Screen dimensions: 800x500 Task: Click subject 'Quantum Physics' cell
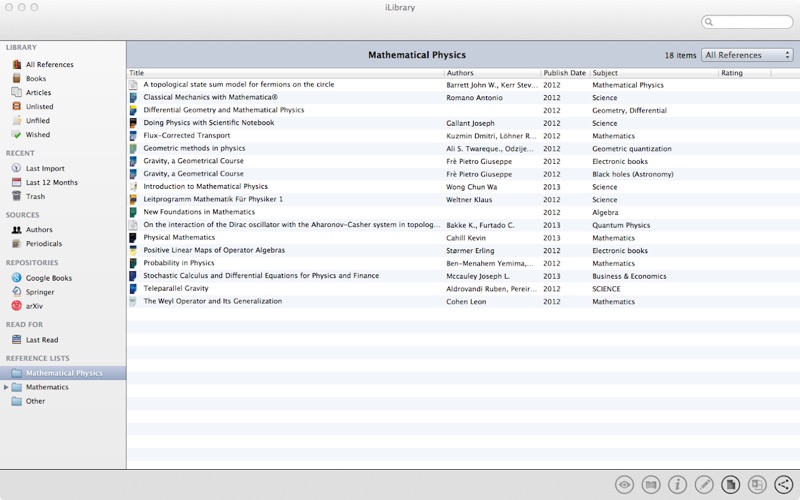click(x=621, y=226)
